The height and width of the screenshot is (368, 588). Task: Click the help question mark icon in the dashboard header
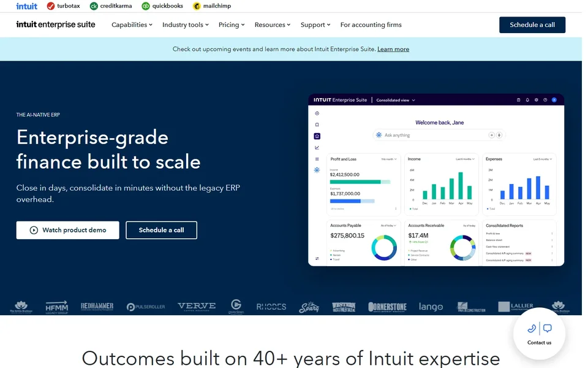click(x=545, y=100)
